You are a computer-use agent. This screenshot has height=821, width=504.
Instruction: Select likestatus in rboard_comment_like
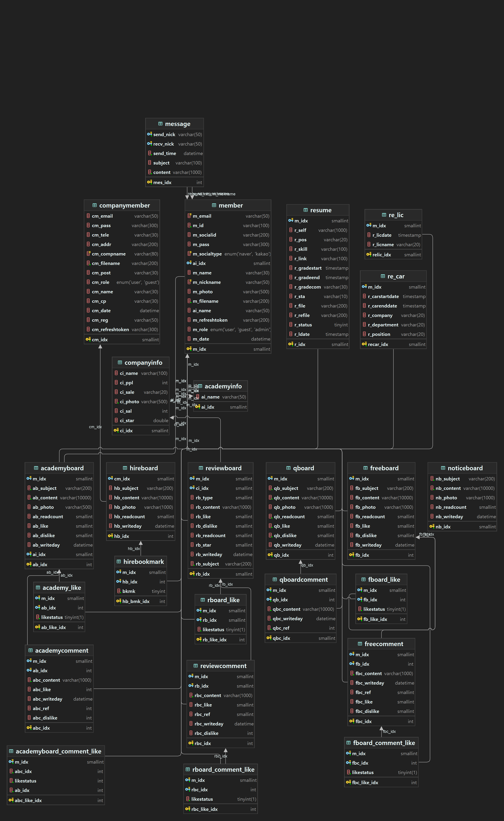(x=202, y=799)
